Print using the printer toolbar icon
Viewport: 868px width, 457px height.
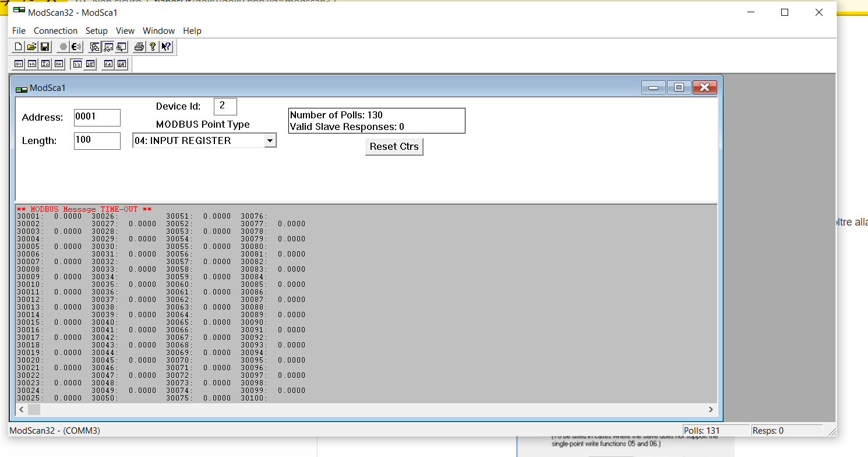(139, 47)
